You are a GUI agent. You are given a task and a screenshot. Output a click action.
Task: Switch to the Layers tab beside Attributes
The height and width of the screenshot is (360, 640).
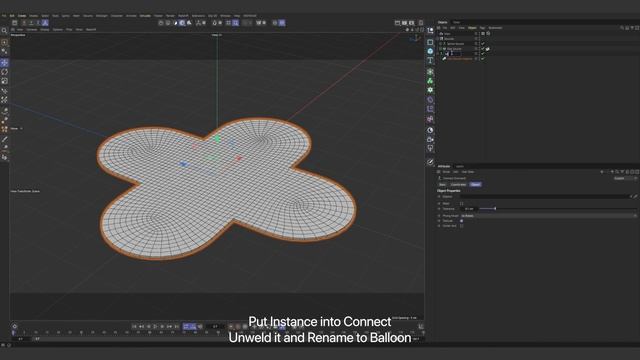point(460,167)
